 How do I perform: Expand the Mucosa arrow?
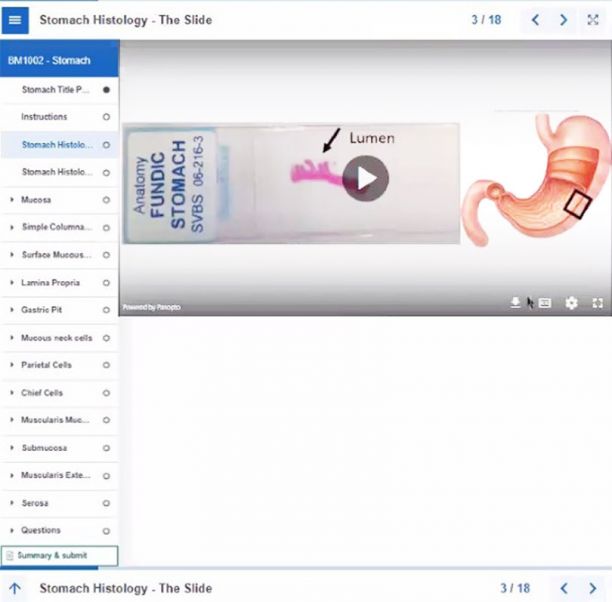click(x=12, y=200)
